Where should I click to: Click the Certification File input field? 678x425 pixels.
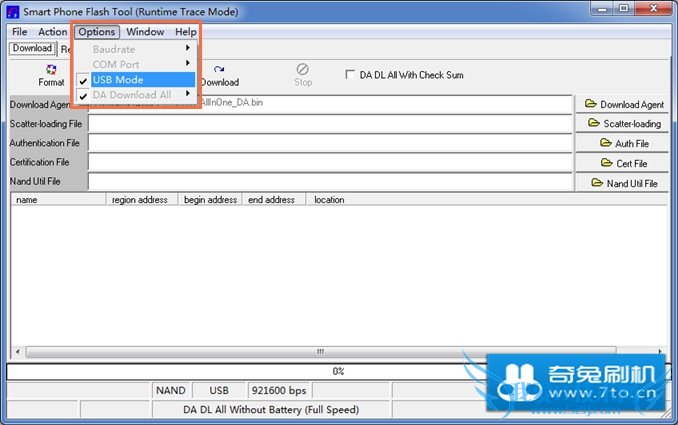click(330, 162)
